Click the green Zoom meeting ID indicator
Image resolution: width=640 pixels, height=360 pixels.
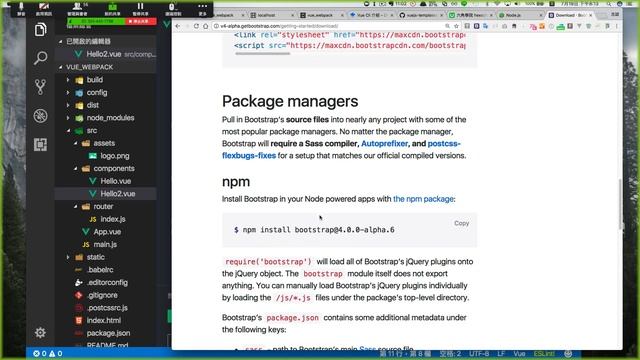click(x=96, y=21)
